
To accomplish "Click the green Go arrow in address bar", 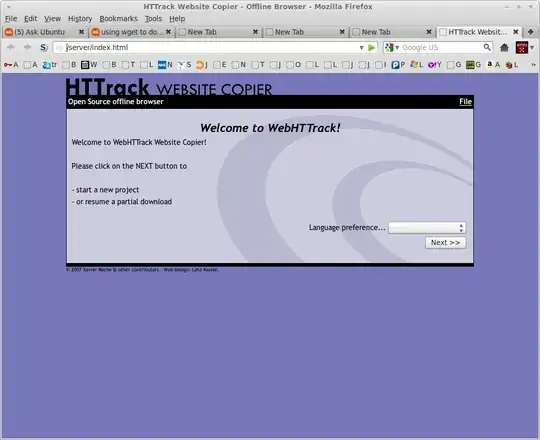I will (x=371, y=48).
